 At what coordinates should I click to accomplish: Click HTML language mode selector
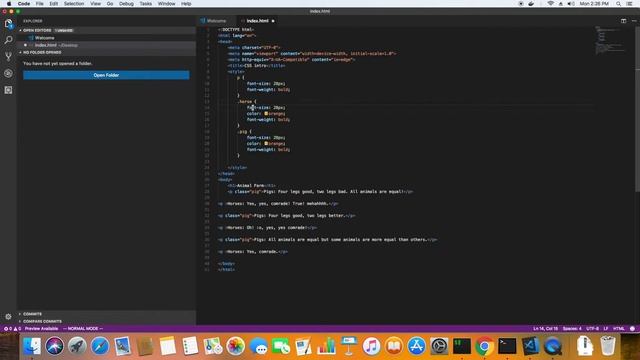click(x=619, y=329)
